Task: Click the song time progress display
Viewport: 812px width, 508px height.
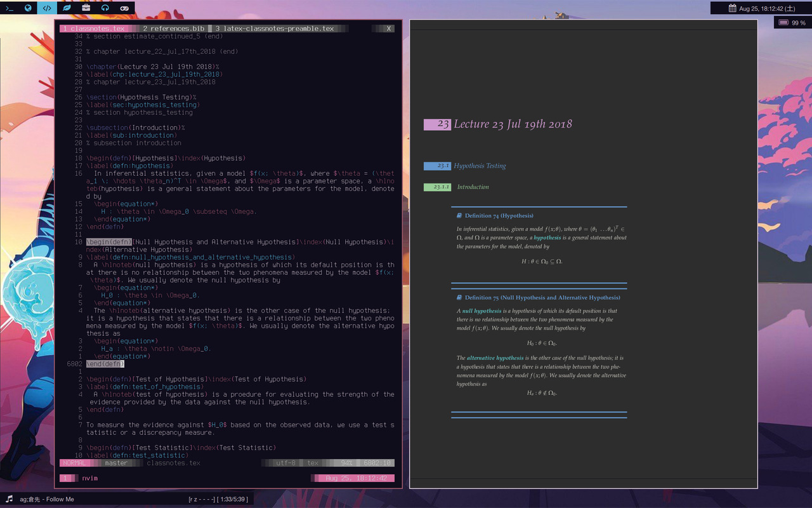Action: point(218,499)
